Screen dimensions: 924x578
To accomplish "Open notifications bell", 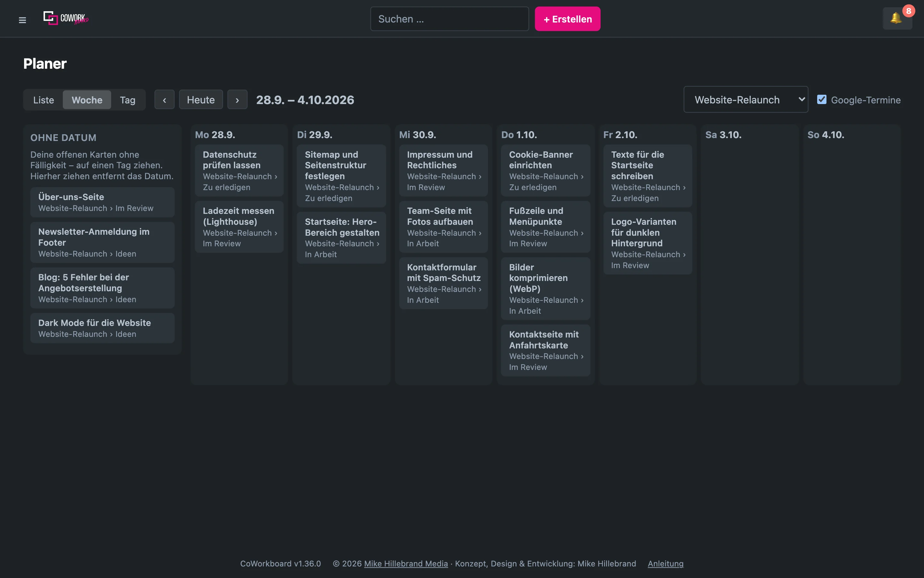I will tap(897, 18).
